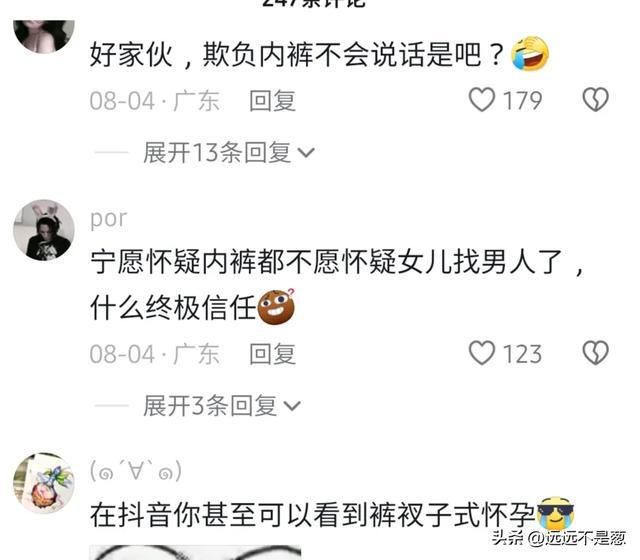
Task: Open user profile name por
Action: point(109,220)
